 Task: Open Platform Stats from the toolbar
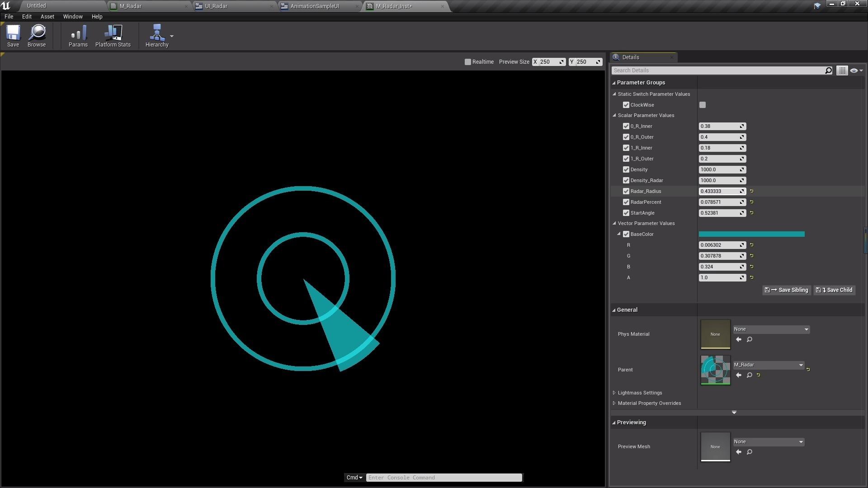click(113, 36)
